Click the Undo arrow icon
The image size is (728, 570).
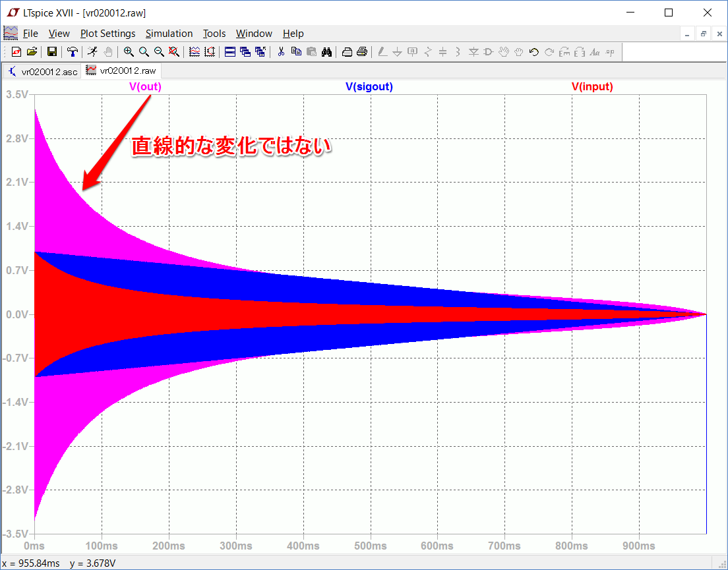pyautogui.click(x=533, y=51)
